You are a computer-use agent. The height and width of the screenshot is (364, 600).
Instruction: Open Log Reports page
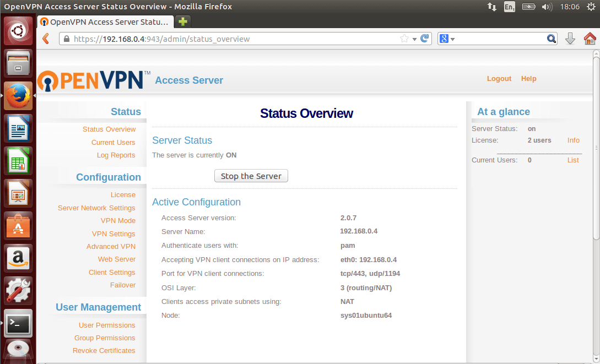(116, 155)
